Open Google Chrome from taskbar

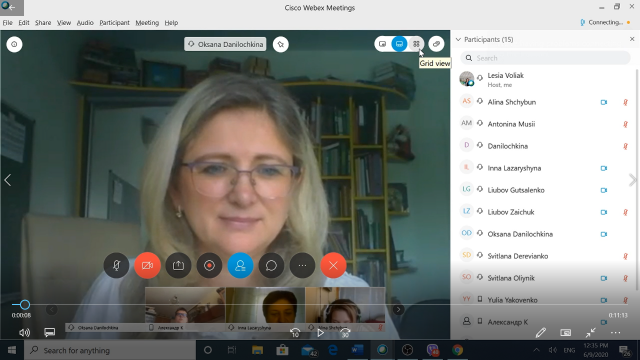457,350
